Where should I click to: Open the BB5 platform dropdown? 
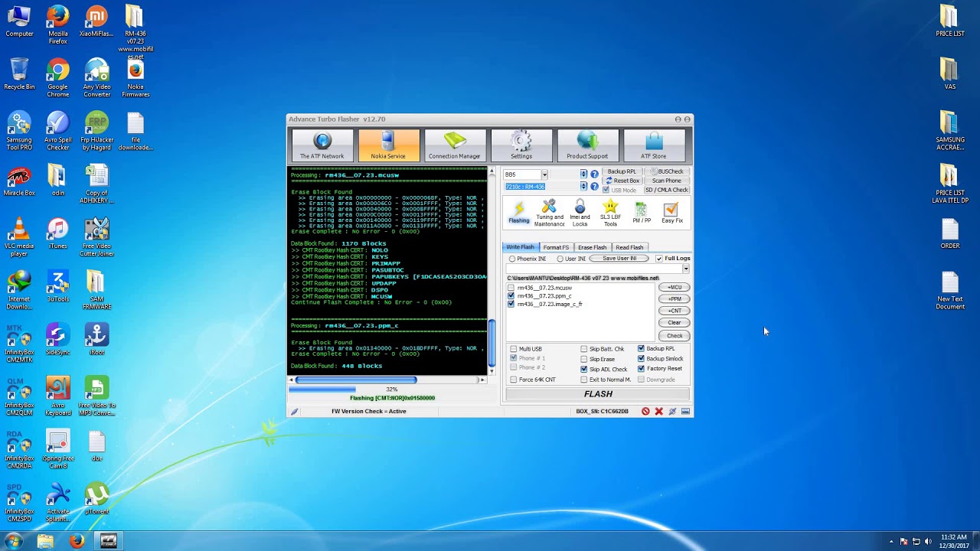click(544, 174)
